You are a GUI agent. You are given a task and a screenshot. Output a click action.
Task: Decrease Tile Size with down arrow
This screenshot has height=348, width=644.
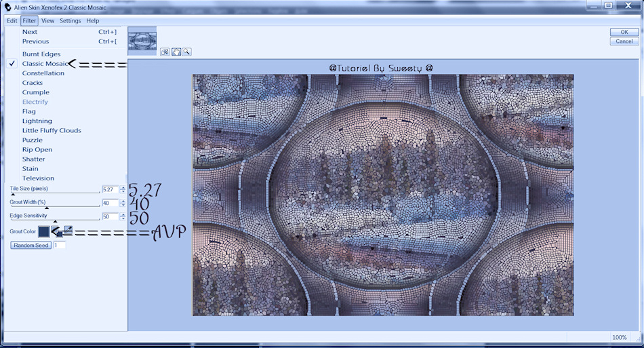123,191
